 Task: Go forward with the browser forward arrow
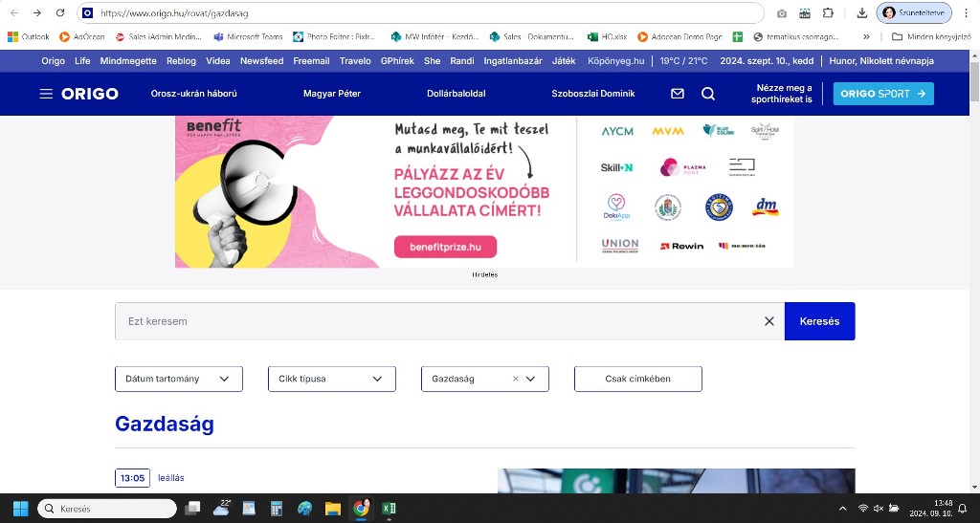[37, 13]
